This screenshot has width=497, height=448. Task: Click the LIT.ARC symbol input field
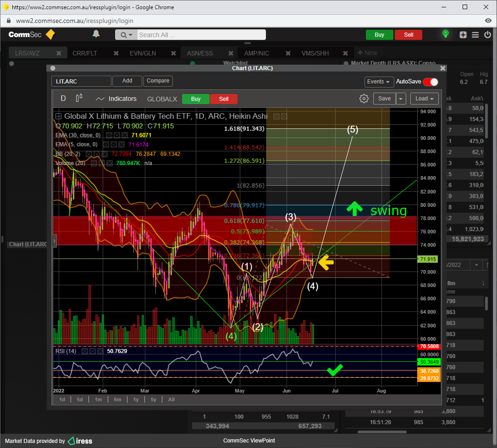pyautogui.click(x=81, y=82)
